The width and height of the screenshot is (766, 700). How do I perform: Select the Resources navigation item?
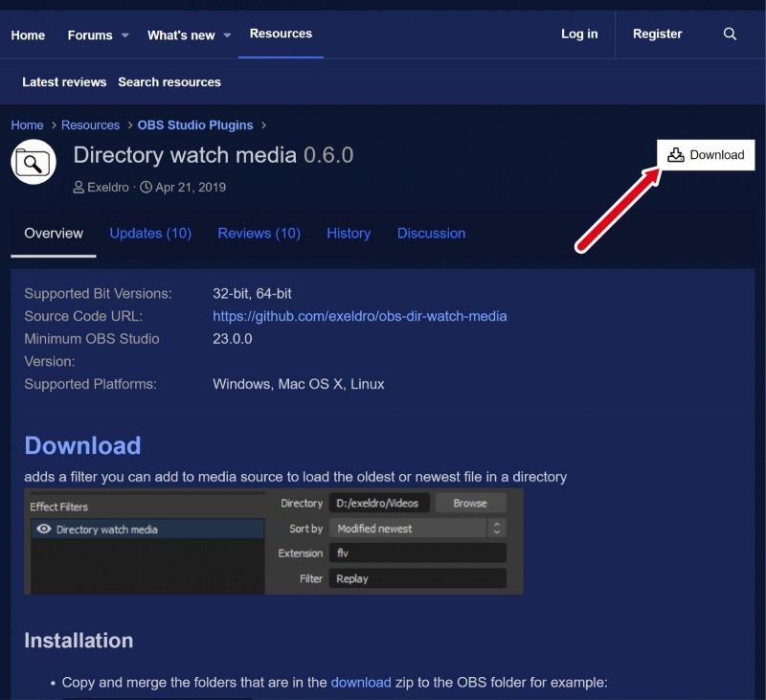281,34
